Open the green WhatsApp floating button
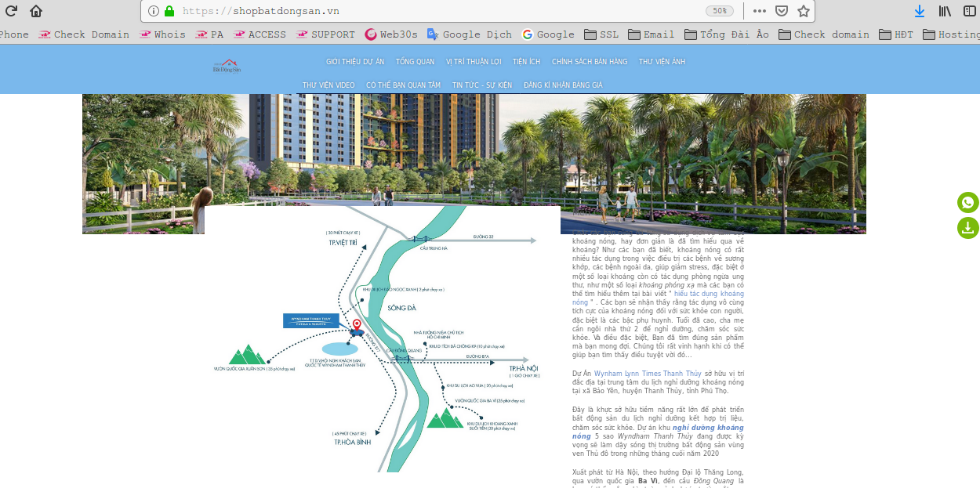 [x=968, y=203]
